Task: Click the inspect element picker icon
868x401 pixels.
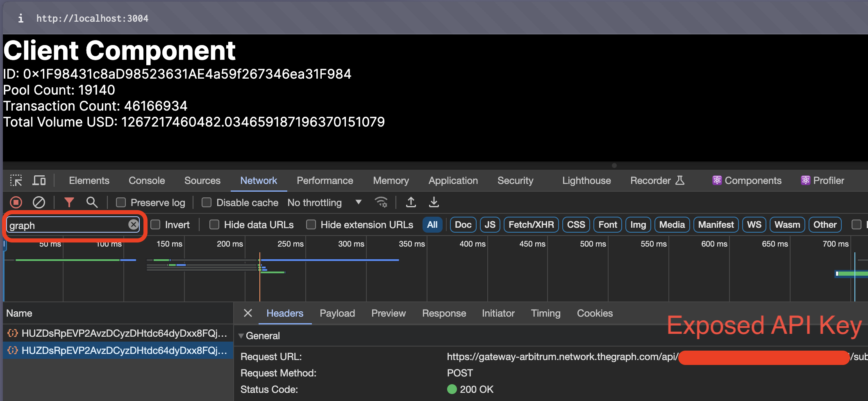Action: click(16, 181)
